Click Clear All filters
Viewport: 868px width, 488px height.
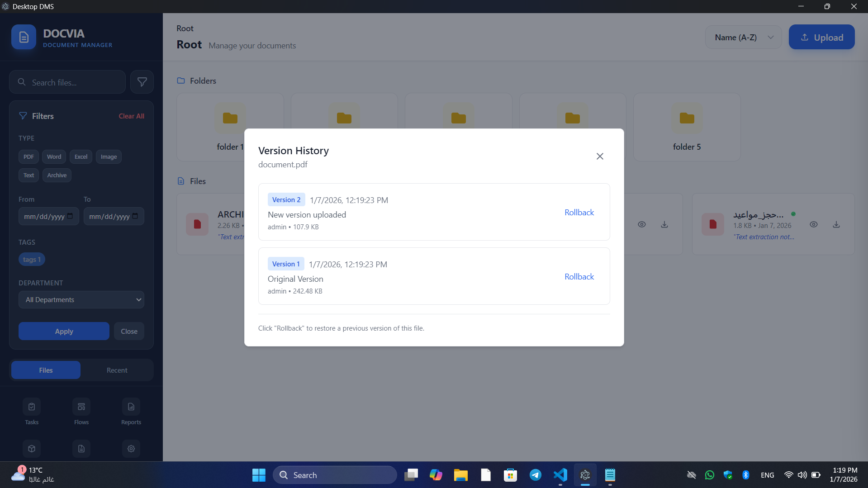132,116
